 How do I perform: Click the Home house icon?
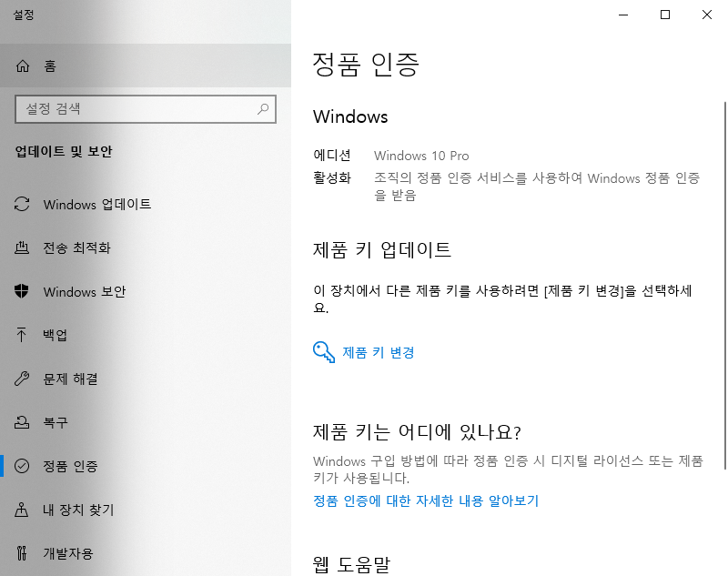(x=22, y=66)
